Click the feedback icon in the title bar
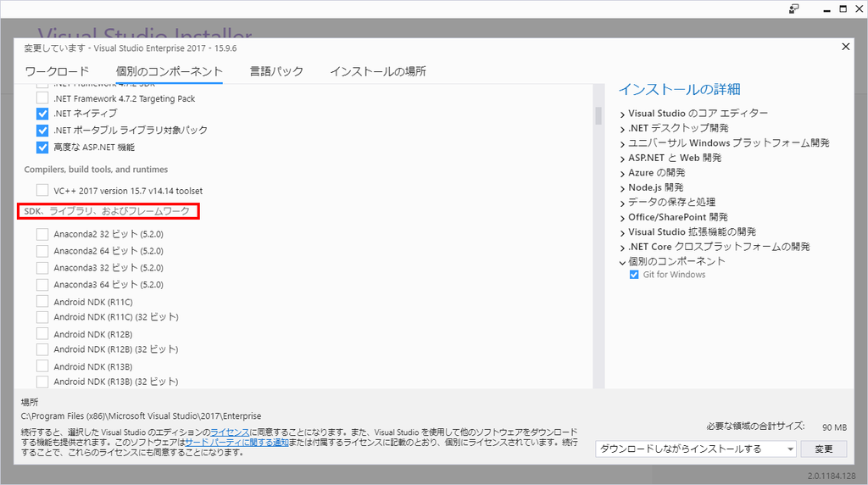 pyautogui.click(x=794, y=8)
